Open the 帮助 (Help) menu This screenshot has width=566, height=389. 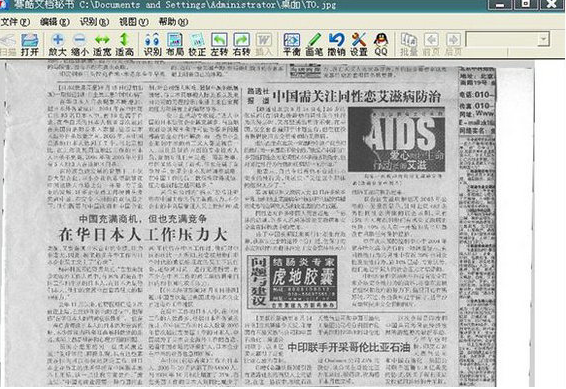click(x=173, y=22)
